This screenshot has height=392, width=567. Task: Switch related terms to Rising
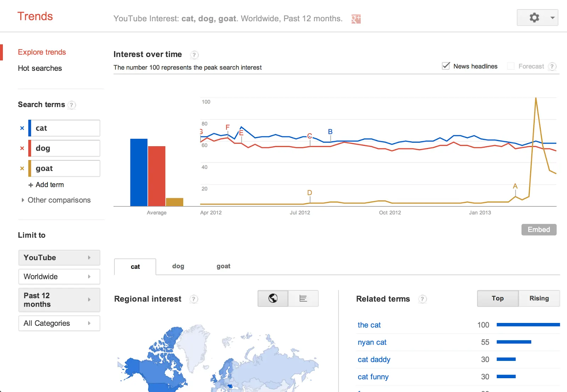click(538, 298)
